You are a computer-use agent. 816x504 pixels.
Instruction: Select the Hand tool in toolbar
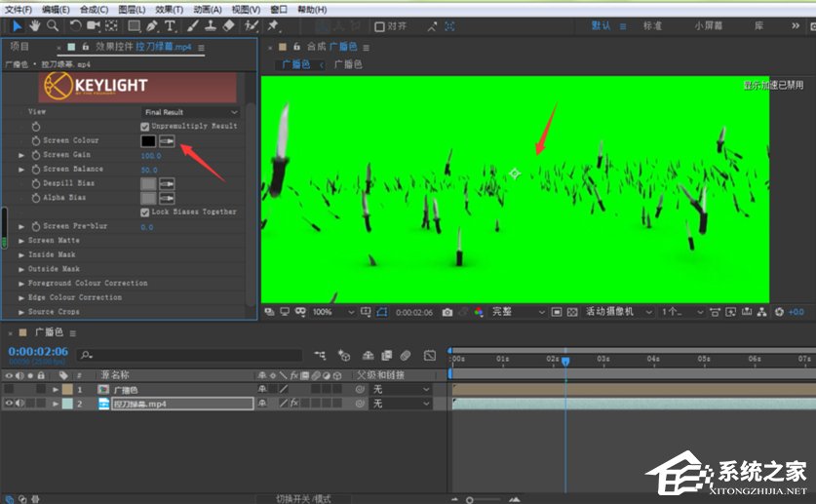tap(34, 25)
